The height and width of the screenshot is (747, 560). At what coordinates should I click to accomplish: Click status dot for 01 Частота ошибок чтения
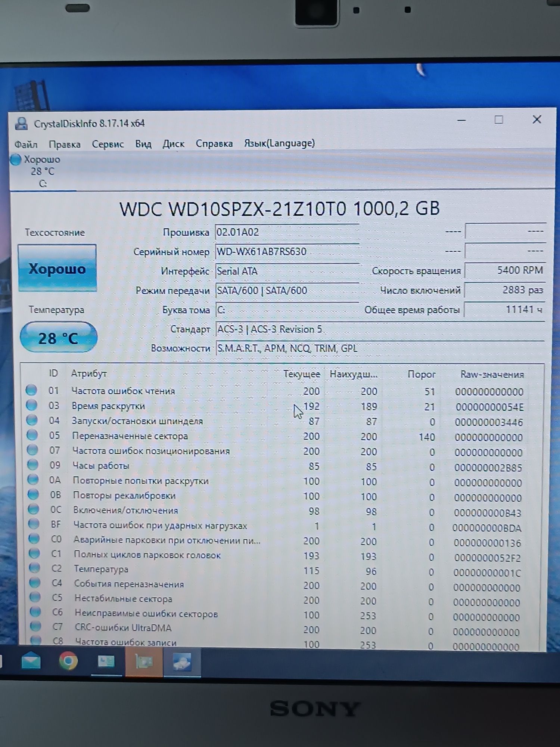pyautogui.click(x=31, y=390)
